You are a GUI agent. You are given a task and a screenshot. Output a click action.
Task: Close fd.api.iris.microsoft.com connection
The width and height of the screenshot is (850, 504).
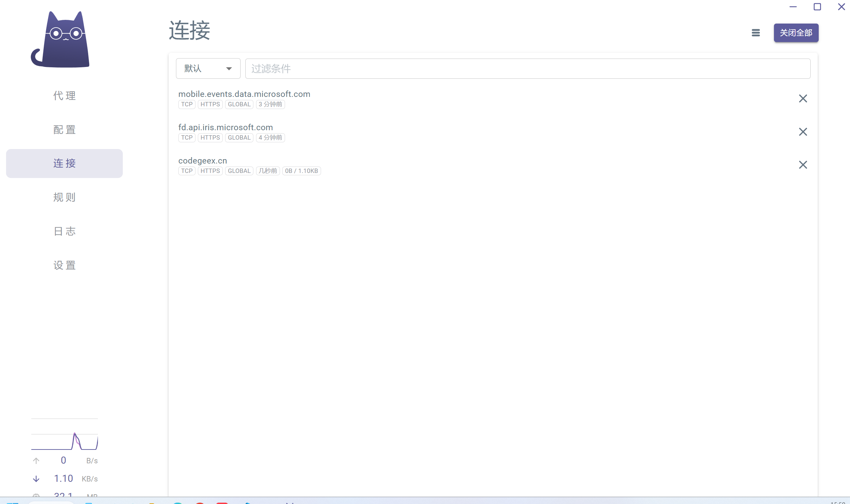click(803, 132)
